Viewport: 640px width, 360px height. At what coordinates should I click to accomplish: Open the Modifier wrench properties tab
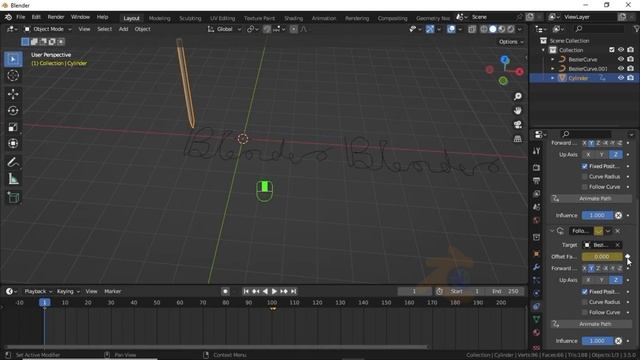pyautogui.click(x=537, y=267)
